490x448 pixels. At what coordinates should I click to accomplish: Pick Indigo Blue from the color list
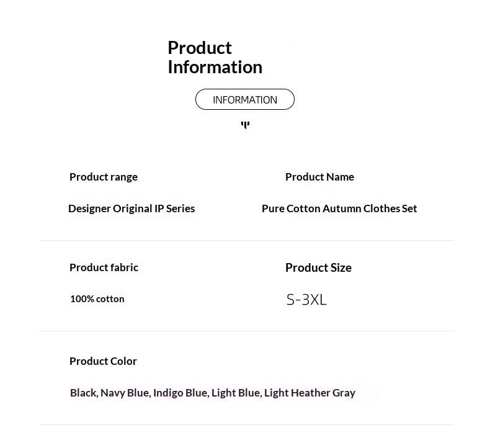click(180, 393)
